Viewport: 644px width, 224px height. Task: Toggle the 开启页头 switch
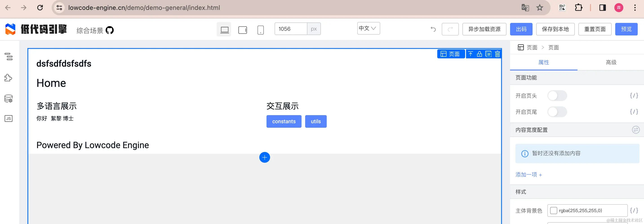point(557,96)
